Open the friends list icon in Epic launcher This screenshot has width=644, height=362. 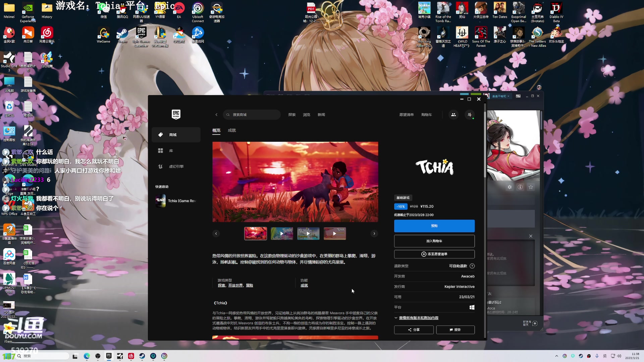coord(453,115)
